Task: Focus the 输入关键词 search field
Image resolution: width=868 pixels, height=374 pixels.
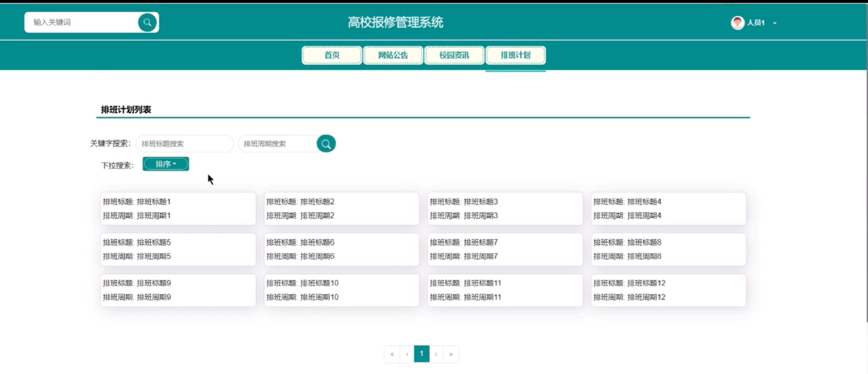Action: pos(81,23)
